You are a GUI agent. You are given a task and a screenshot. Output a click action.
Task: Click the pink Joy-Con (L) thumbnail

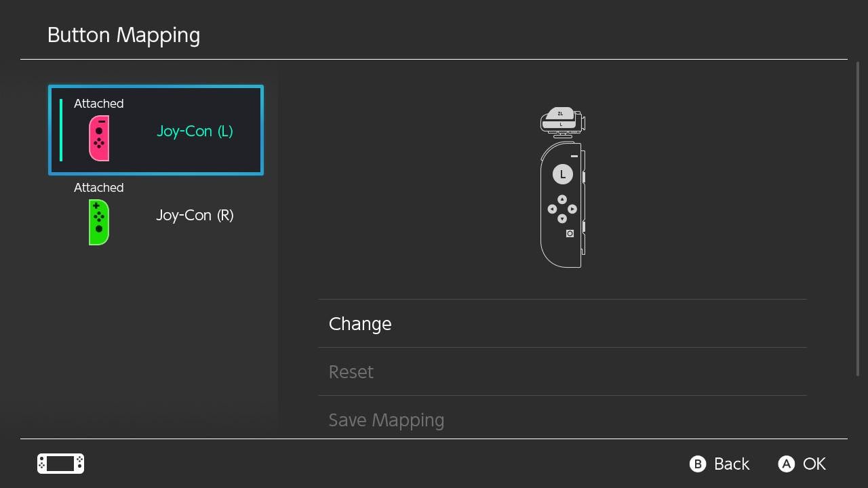point(98,138)
